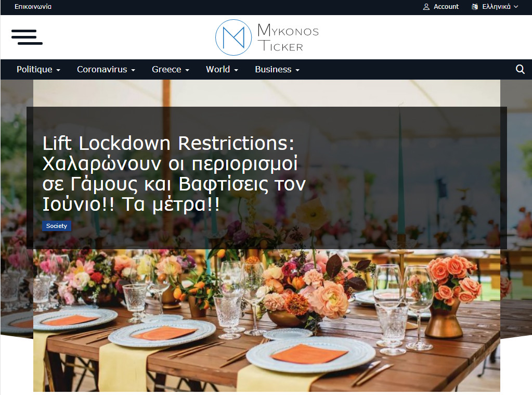The width and height of the screenshot is (532, 395).
Task: Select the Business menu item
Action: [x=273, y=69]
